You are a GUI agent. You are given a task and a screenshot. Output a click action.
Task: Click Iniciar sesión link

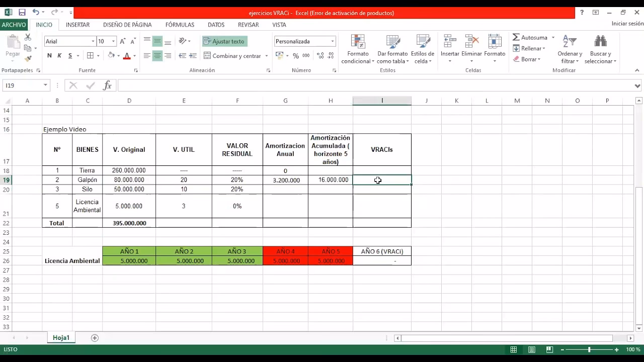pyautogui.click(x=627, y=24)
